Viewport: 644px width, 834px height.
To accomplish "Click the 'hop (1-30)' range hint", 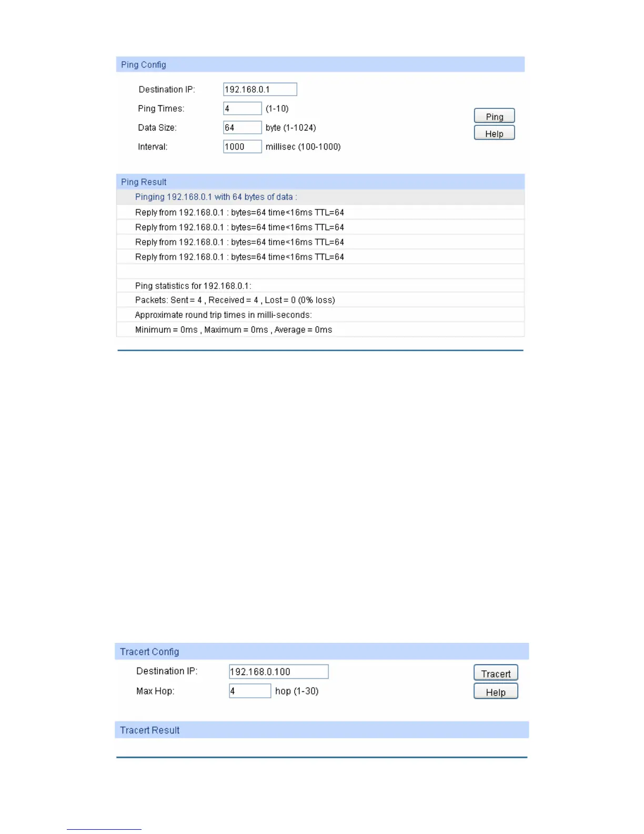I will tap(297, 691).
